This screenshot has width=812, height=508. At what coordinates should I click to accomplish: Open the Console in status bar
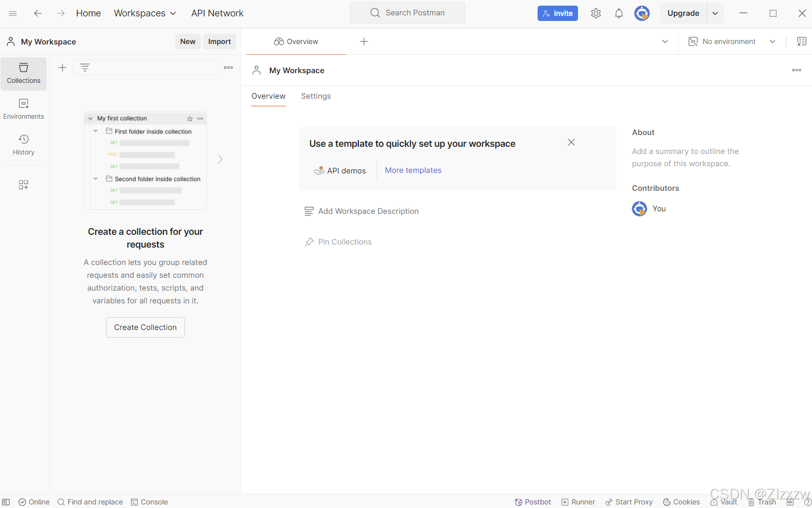149,502
